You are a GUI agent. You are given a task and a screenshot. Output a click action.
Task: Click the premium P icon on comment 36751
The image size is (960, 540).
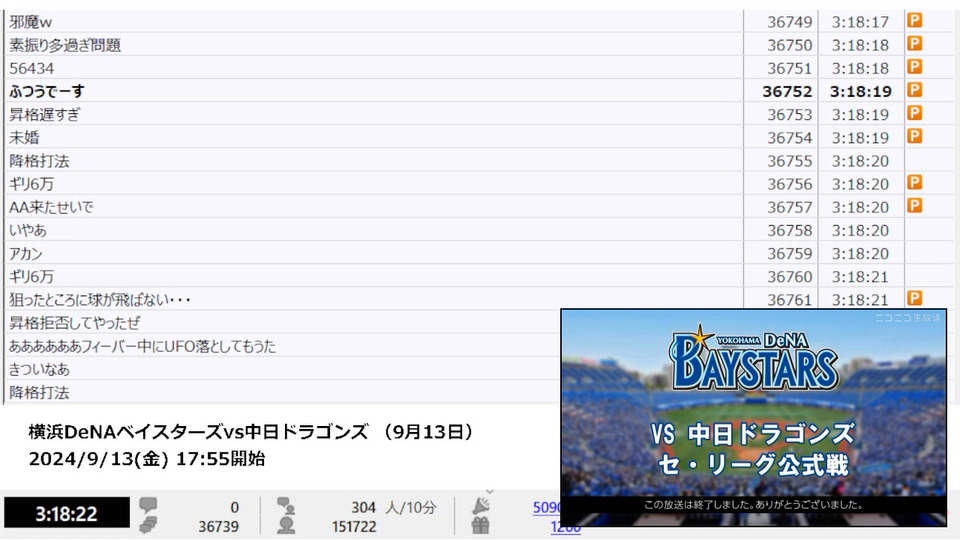tap(914, 67)
